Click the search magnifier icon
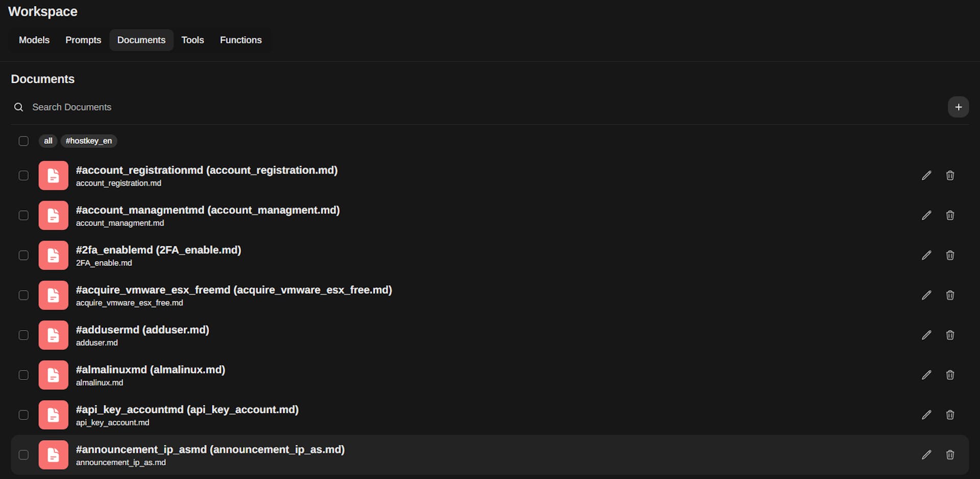980x479 pixels. 18,107
